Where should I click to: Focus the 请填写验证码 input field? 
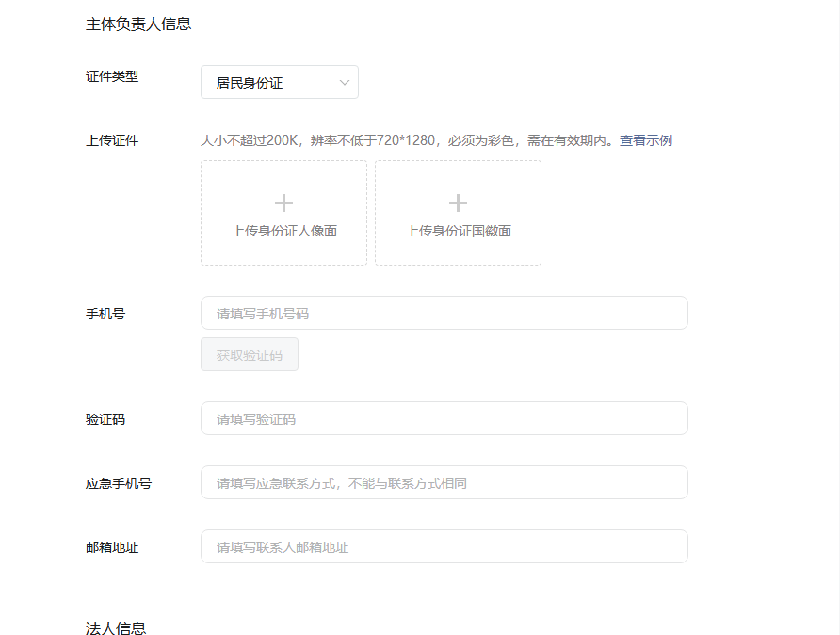[444, 418]
